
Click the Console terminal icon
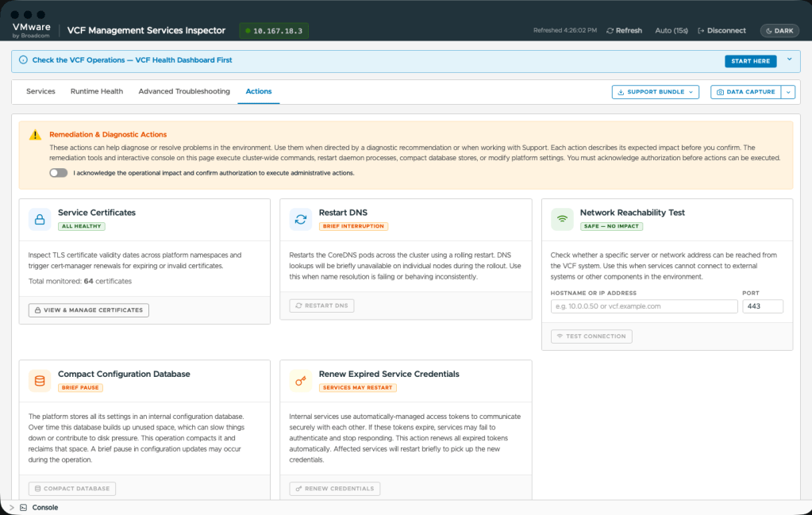[23, 507]
